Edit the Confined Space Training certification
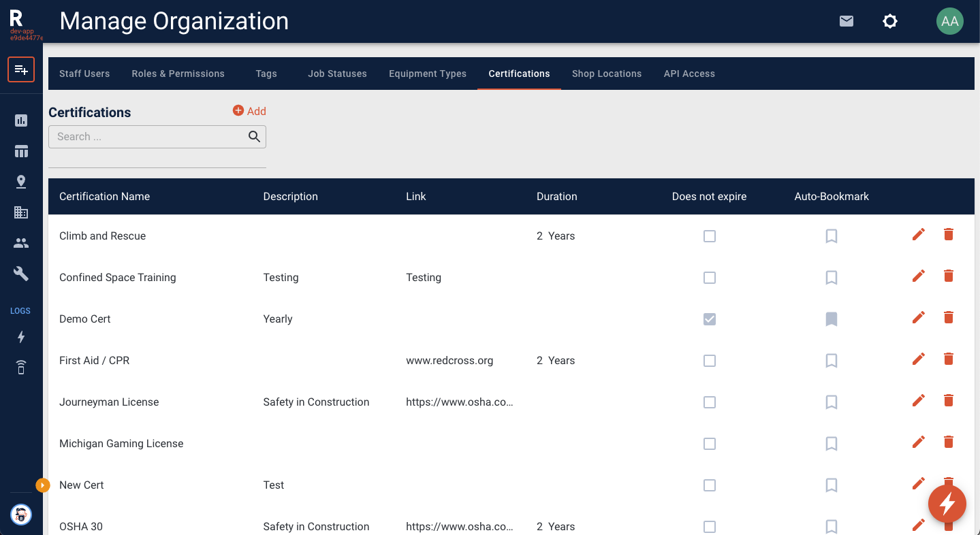The image size is (980, 535). 919,276
